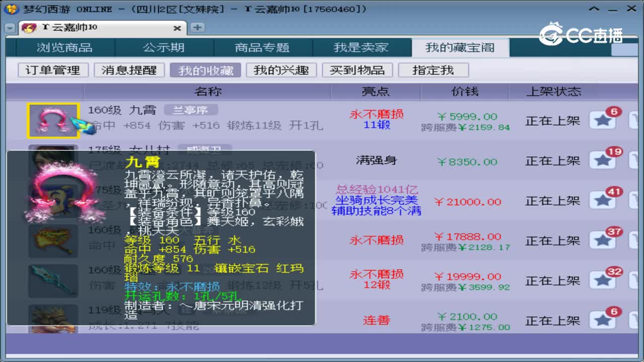This screenshot has height=362, width=644.
Task: Switch to 商品专题 tab
Action: [262, 48]
